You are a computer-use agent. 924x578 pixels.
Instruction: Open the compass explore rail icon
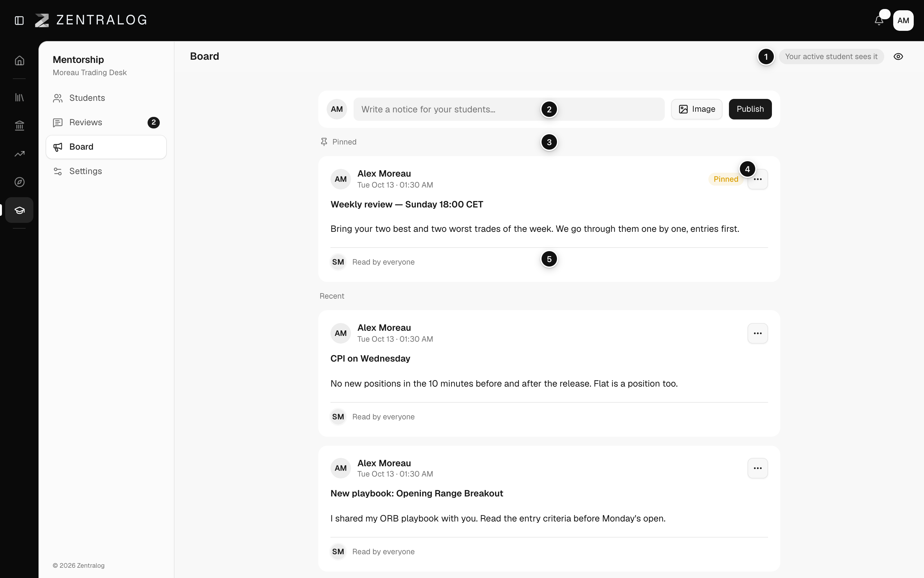[20, 182]
